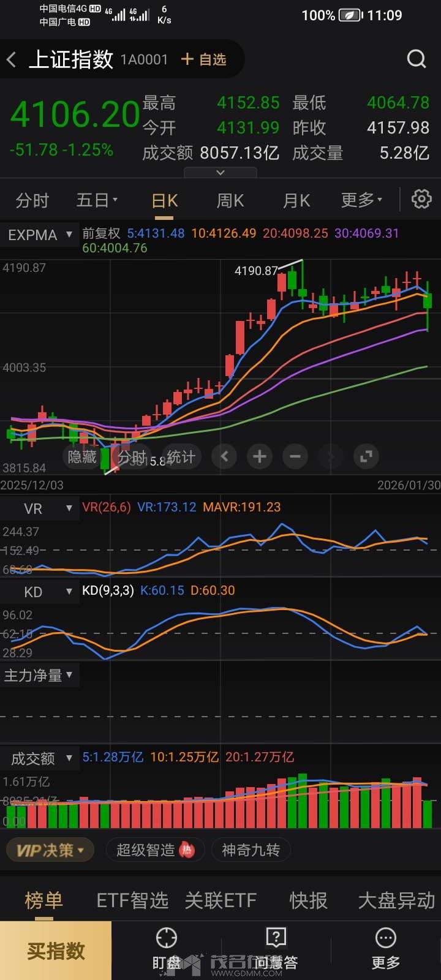Toggle 分时 overlay on chart
441x980 pixels.
pyautogui.click(x=132, y=457)
